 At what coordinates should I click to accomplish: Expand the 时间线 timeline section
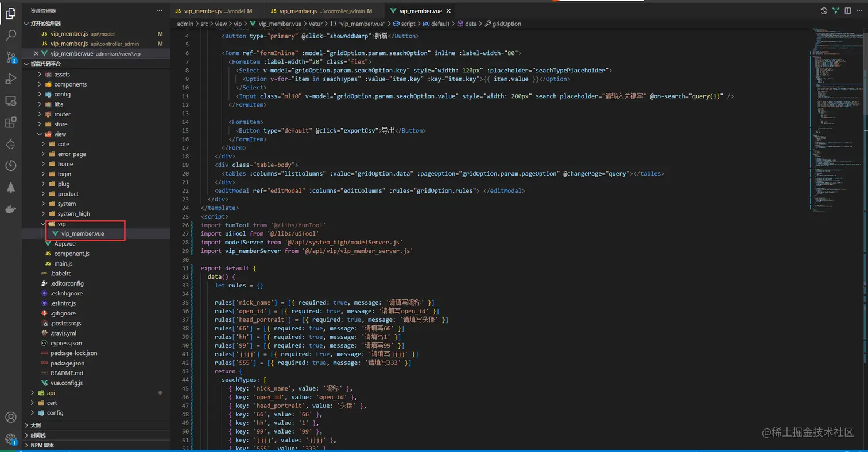[95, 435]
